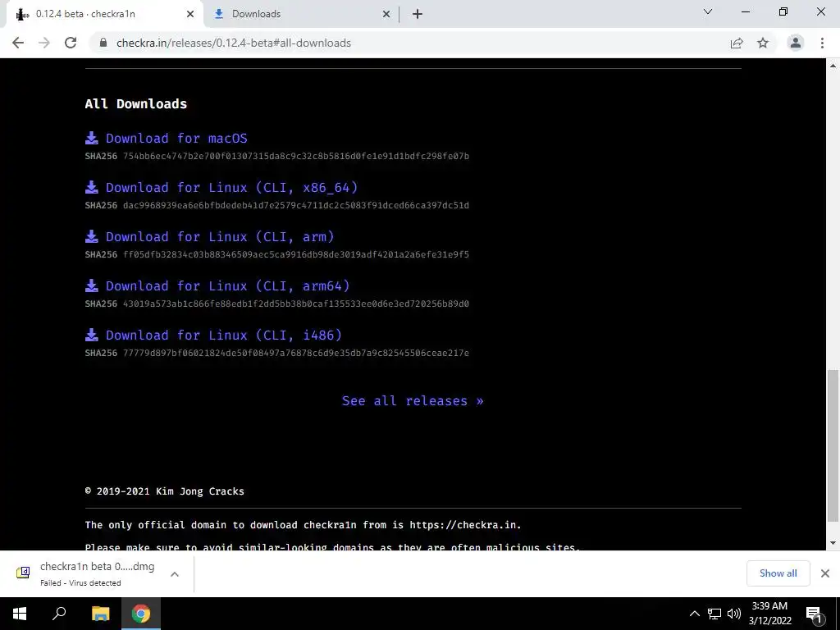Share this page icon in address bar

click(x=737, y=43)
